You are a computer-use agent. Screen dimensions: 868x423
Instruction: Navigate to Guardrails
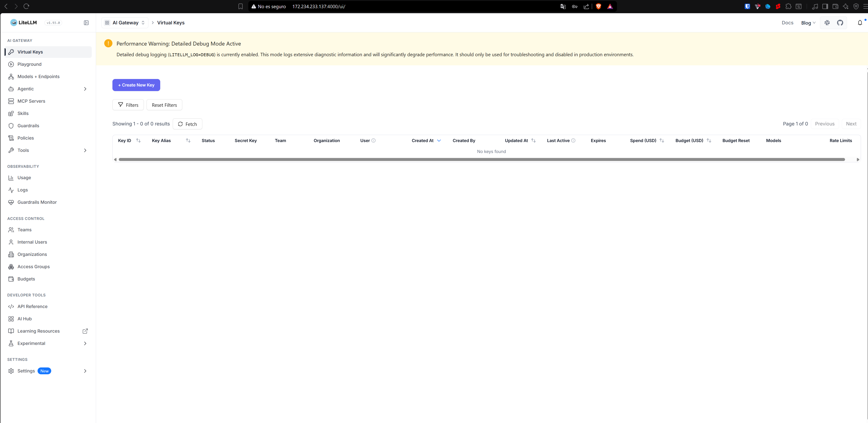pos(48,126)
